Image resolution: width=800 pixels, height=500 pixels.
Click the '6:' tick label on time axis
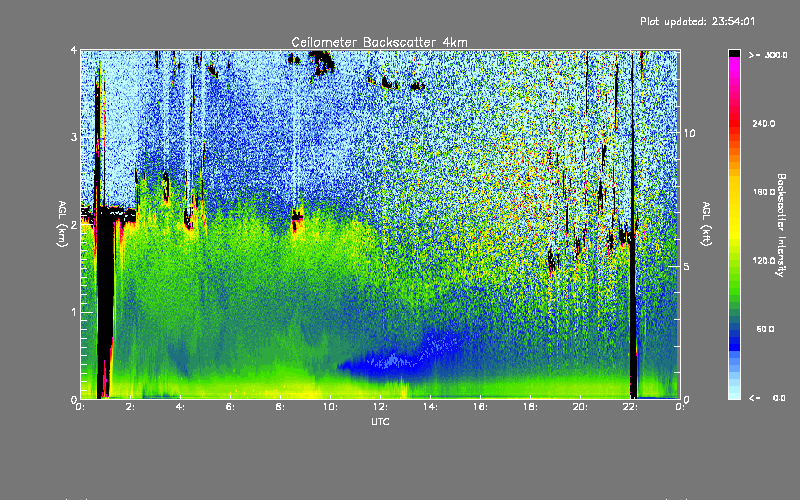click(x=230, y=407)
